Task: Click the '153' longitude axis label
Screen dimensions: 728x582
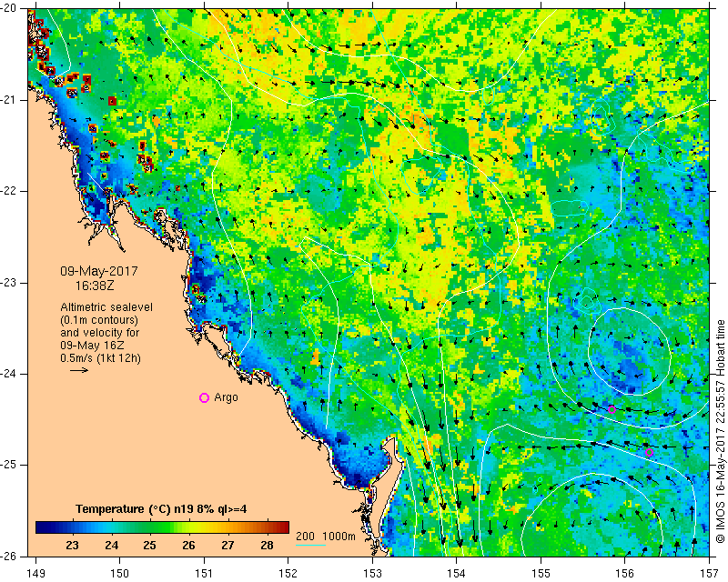Action: (x=372, y=574)
